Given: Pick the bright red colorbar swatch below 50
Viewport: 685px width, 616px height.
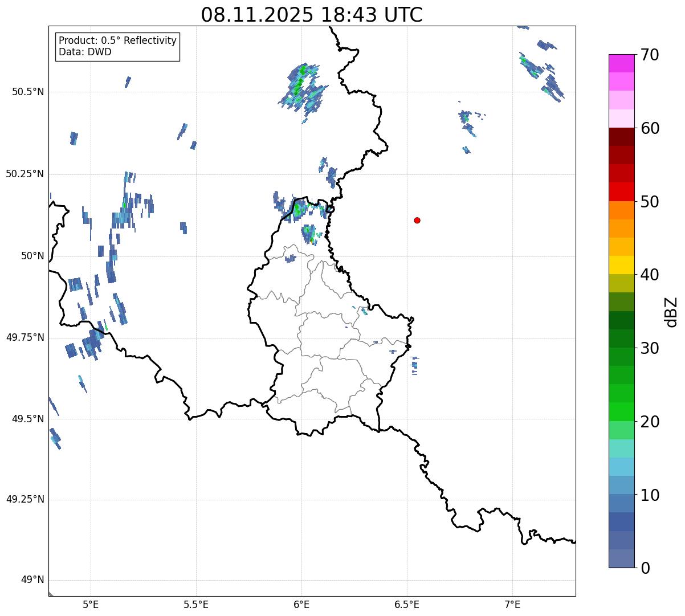Looking at the screenshot, I should coord(621,191).
